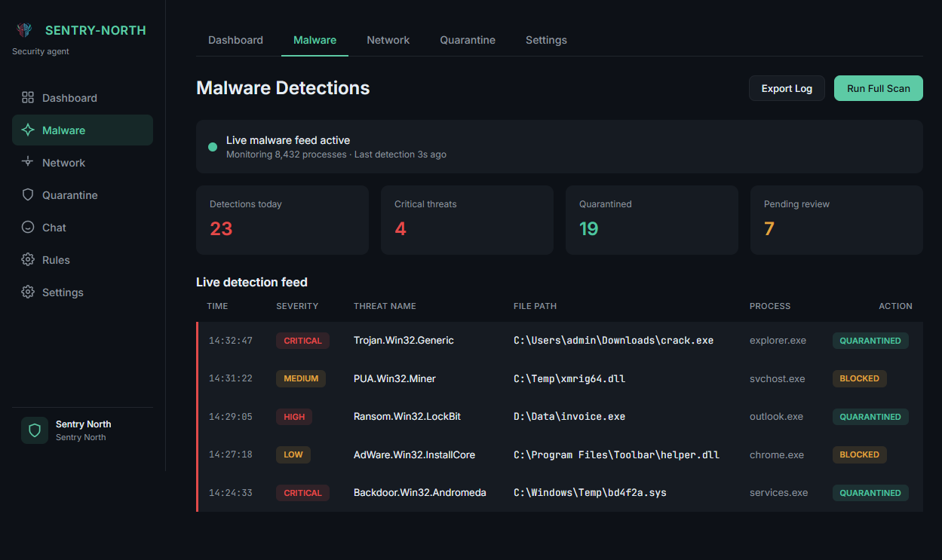
Task: Open the Quarantine tab
Action: (x=468, y=40)
